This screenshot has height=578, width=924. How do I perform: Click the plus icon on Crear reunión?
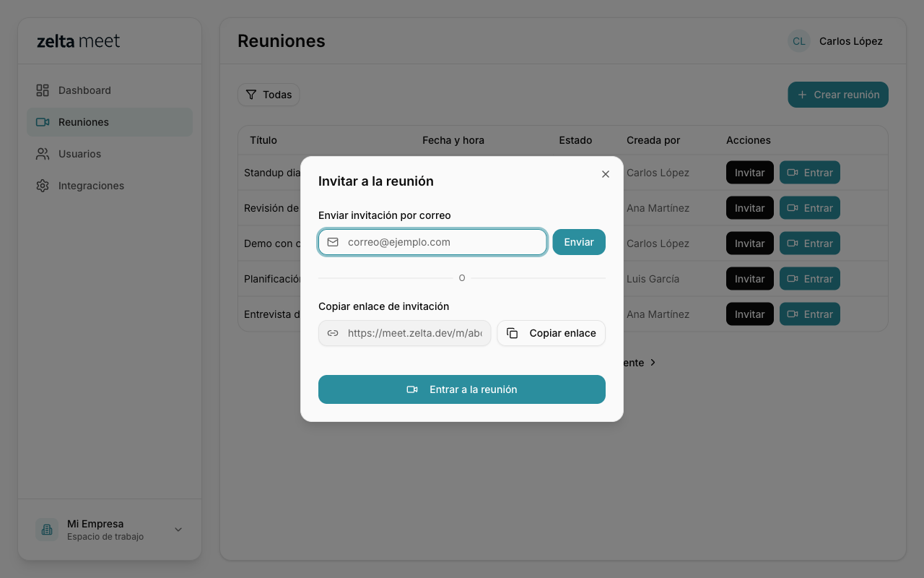pos(803,95)
